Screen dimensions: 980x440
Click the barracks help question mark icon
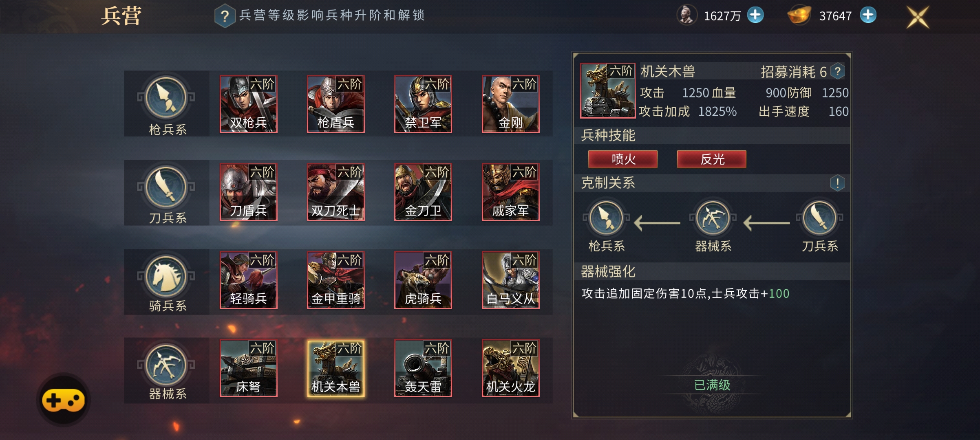[225, 16]
